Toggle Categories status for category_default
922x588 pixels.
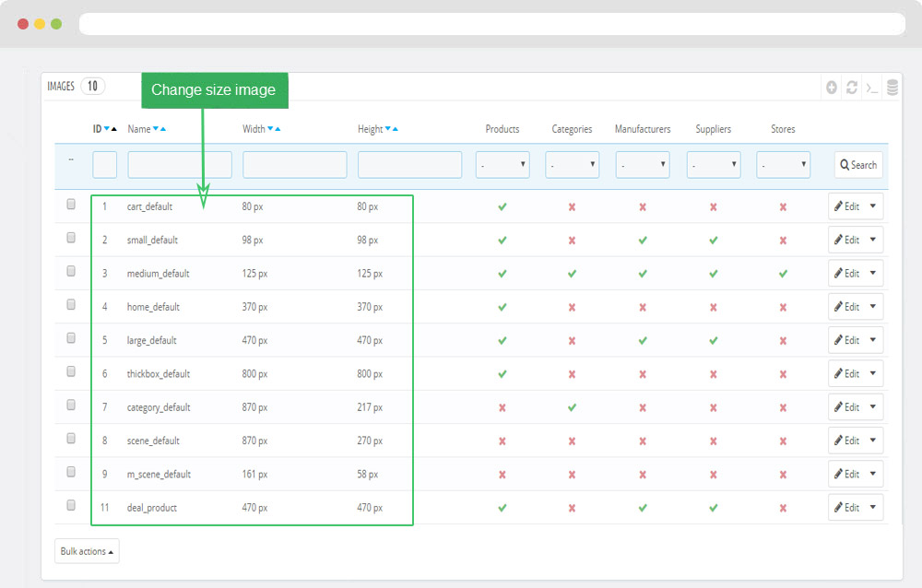(x=573, y=407)
